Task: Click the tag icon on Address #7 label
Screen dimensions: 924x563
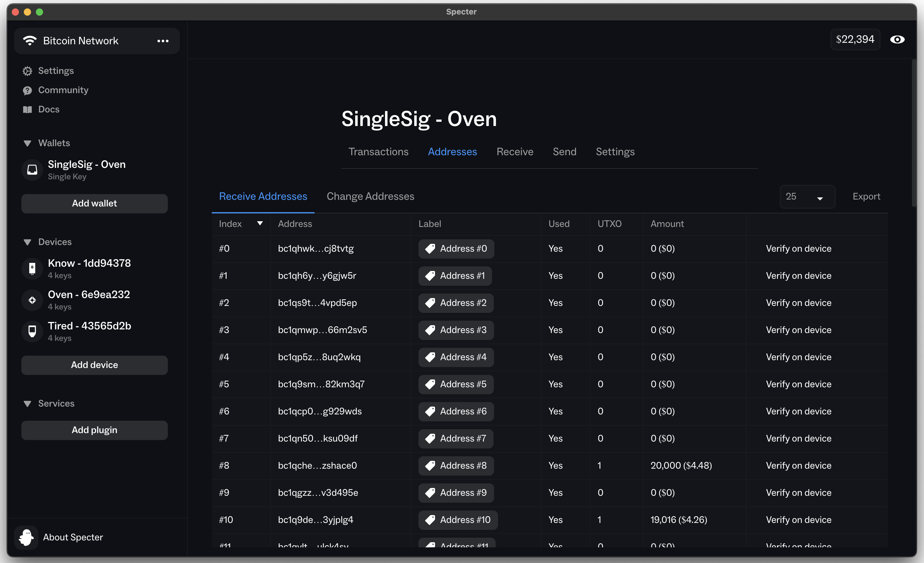Action: [430, 439]
